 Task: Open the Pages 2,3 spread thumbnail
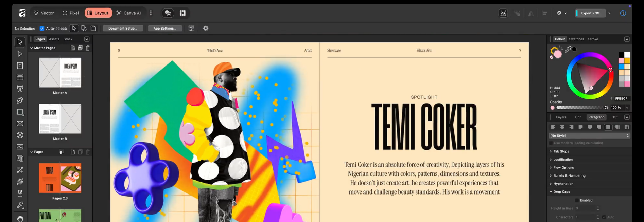(x=60, y=178)
